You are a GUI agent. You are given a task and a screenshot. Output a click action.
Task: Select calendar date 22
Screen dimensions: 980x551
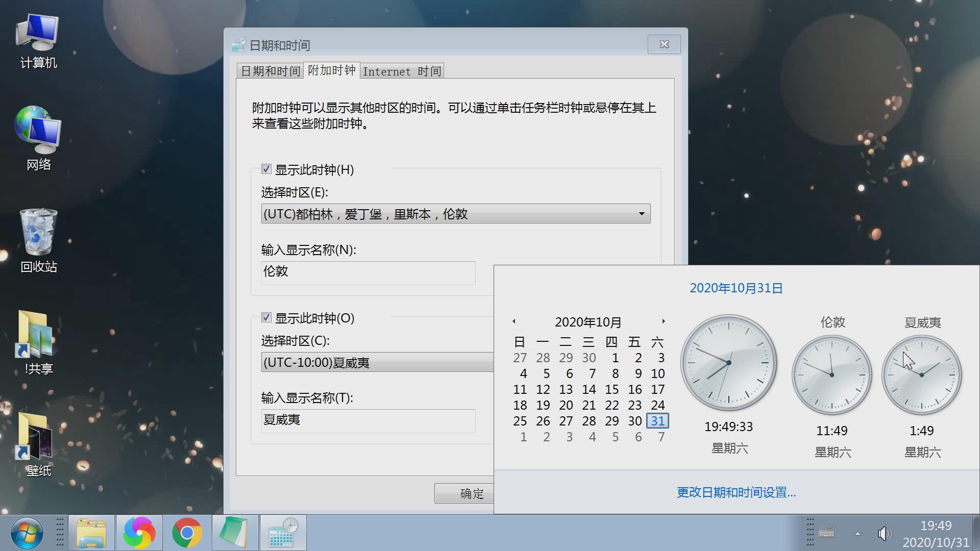pyautogui.click(x=611, y=405)
